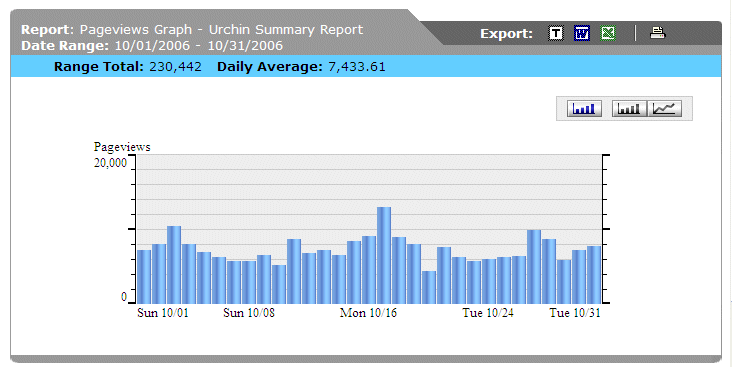Click the report title Pageviews Graph - Urchin Summary Report
732x367 pixels.
pos(221,29)
